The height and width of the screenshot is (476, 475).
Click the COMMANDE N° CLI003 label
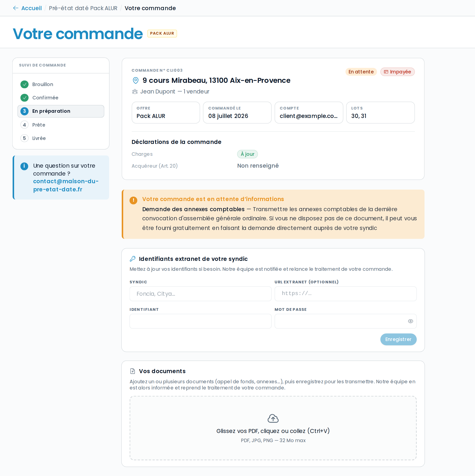157,70
